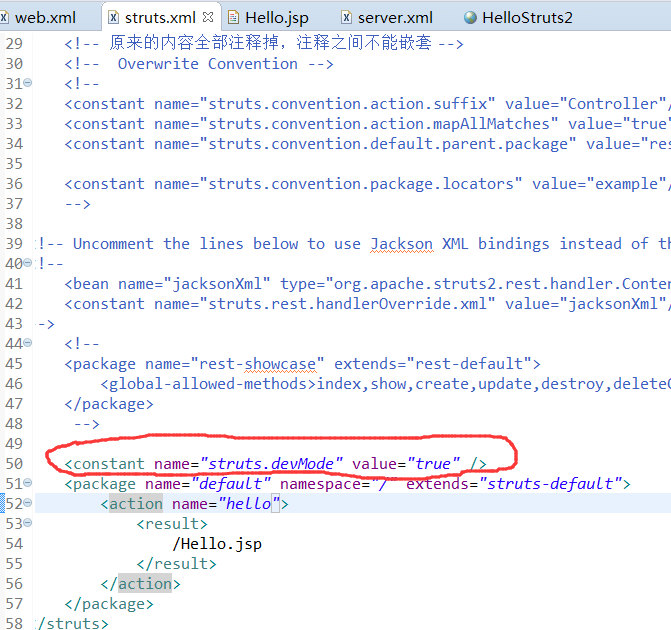Collapse the result element at line 53
The width and height of the screenshot is (671, 630).
pyautogui.click(x=28, y=522)
